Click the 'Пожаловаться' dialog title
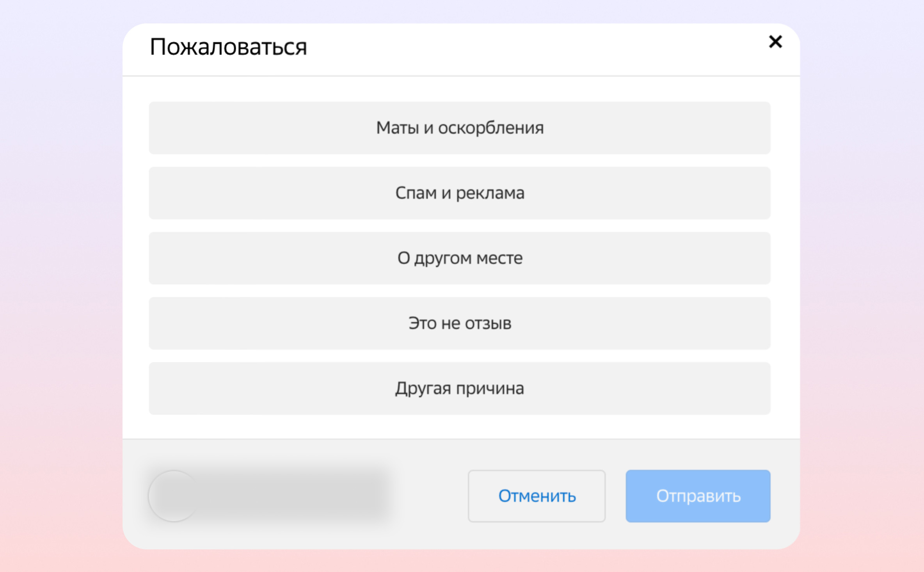Image resolution: width=924 pixels, height=572 pixels. click(x=228, y=47)
